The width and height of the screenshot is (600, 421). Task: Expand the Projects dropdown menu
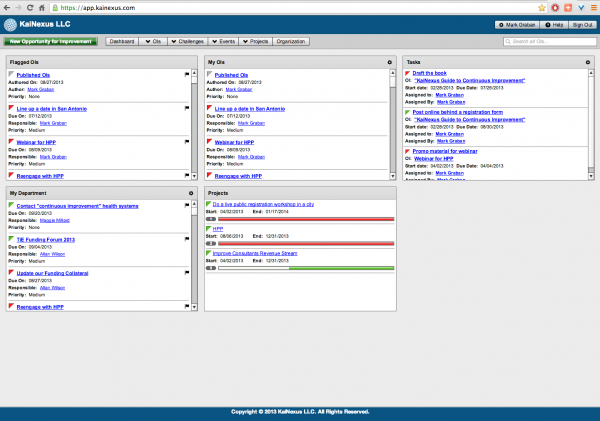point(256,41)
